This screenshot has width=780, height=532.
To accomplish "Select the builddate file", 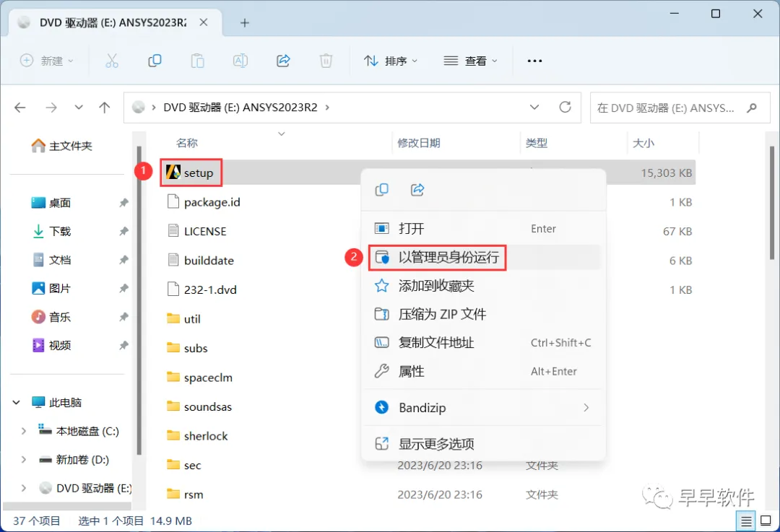I will (201, 260).
